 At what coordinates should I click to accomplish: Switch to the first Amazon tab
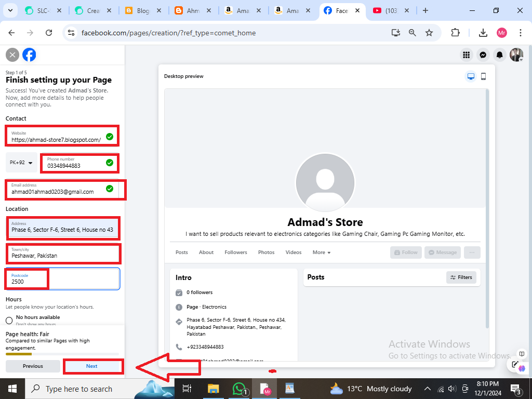click(x=243, y=10)
